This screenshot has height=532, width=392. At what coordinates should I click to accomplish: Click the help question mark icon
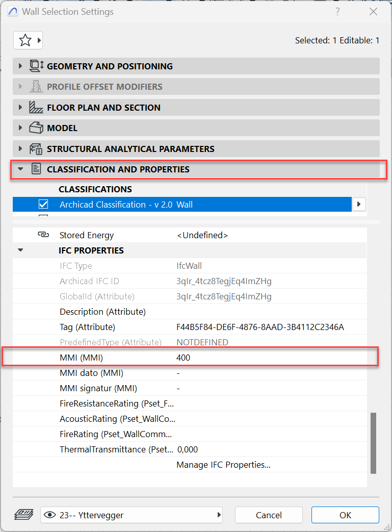coord(337,11)
